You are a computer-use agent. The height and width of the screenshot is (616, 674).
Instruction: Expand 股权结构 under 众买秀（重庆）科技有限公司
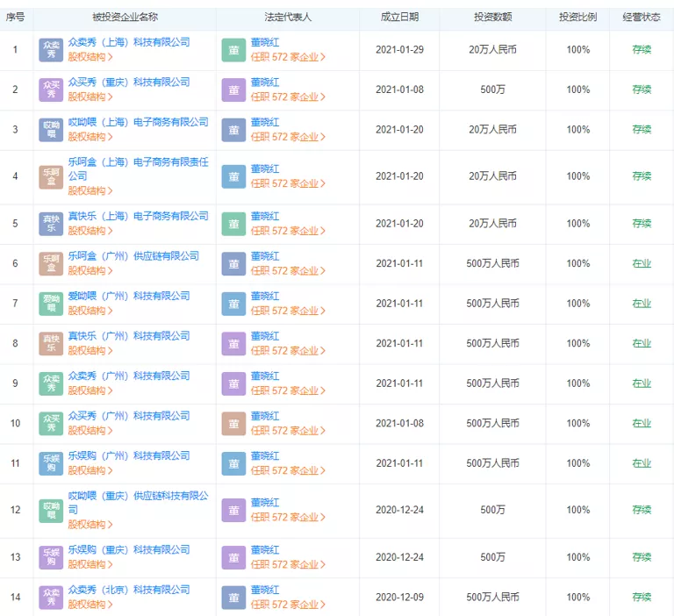[90, 97]
